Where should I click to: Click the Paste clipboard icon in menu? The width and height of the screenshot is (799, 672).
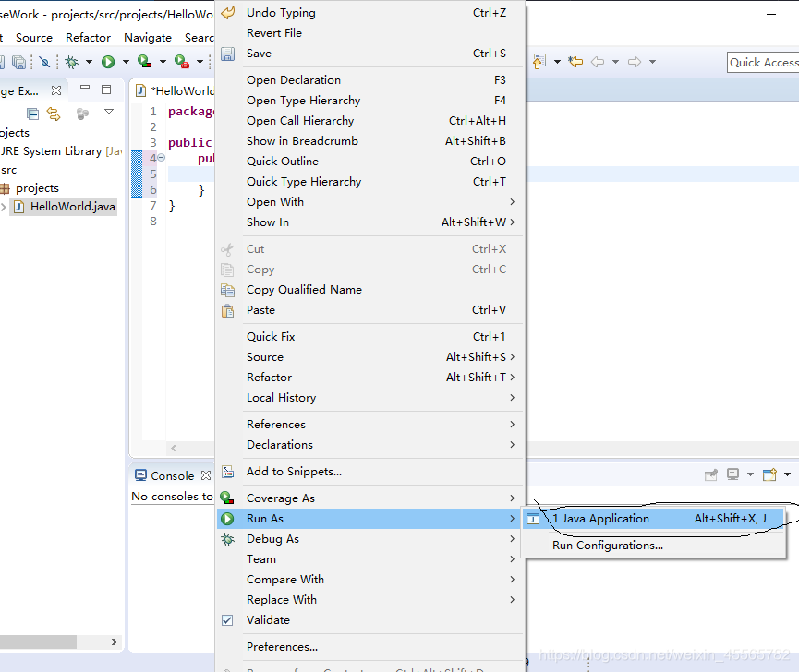(x=227, y=310)
